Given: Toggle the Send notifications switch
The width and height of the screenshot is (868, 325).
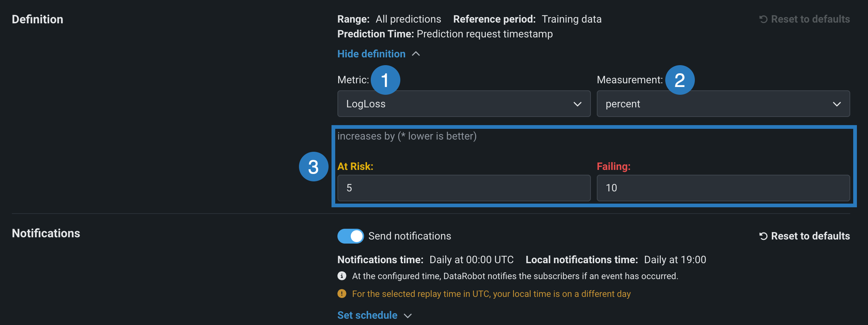Looking at the screenshot, I should (350, 236).
